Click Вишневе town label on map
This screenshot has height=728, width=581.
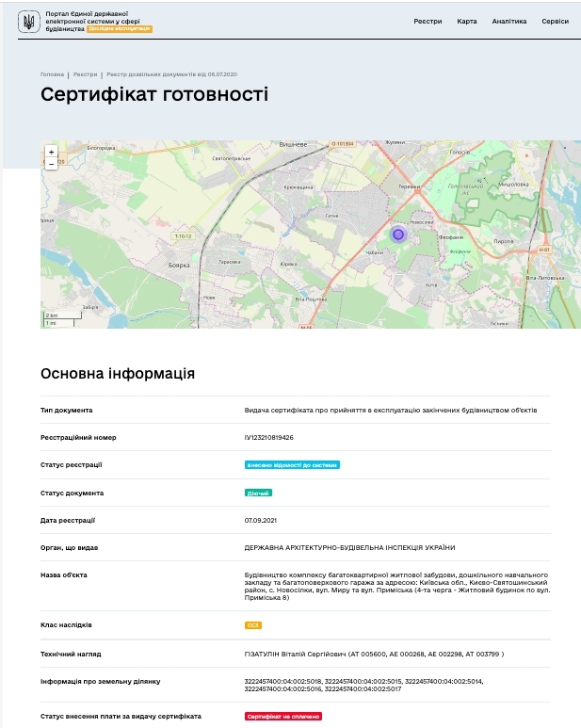(293, 144)
